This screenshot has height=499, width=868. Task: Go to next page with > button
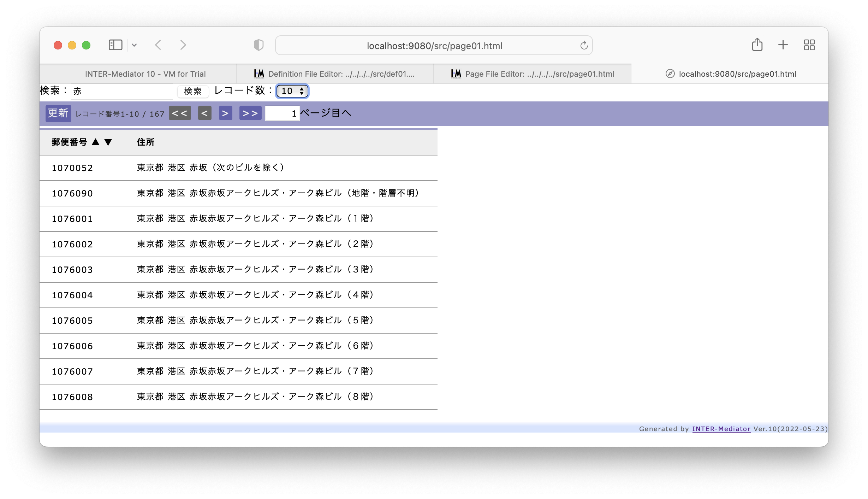[225, 113]
